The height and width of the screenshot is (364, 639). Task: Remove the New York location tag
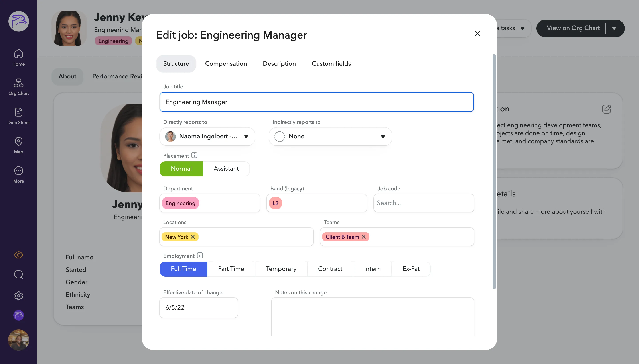coord(193,237)
